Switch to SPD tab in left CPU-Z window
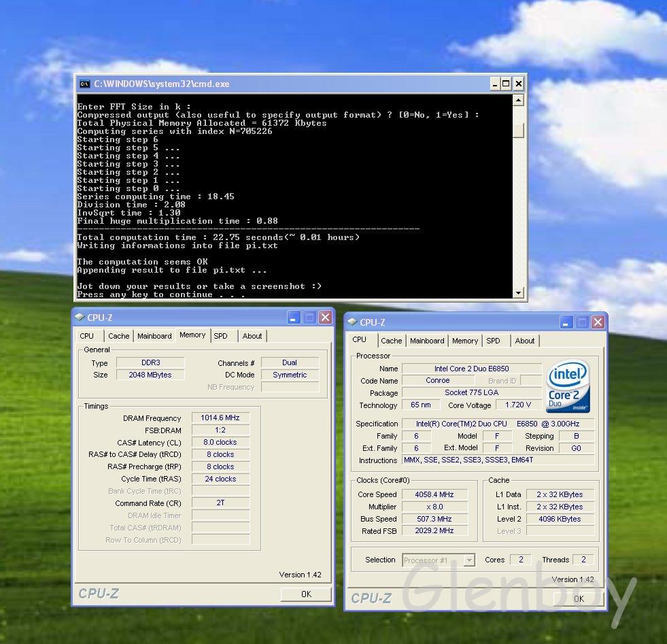 (221, 336)
